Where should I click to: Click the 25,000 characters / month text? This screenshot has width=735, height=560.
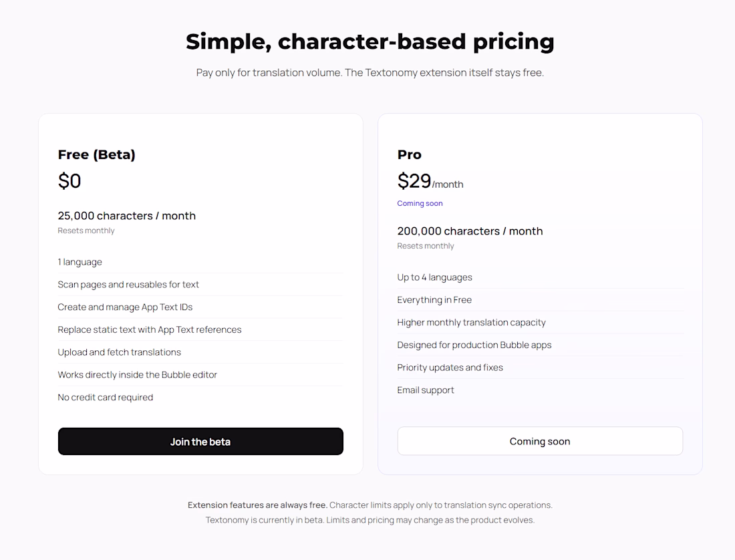127,216
